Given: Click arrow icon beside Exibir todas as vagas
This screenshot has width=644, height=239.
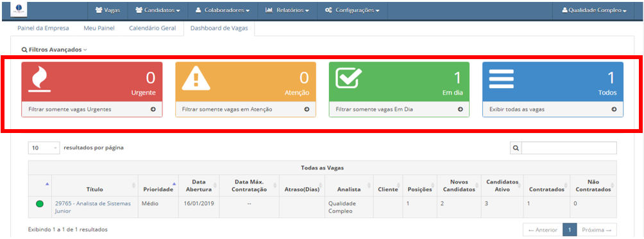Looking at the screenshot, I should (614, 109).
